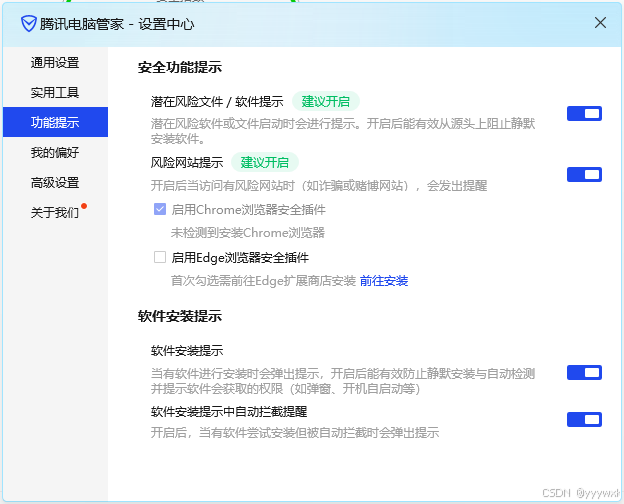Viewport: 624px width, 504px height.
Task: Go to 我的偏好 settings
Action: click(x=55, y=152)
